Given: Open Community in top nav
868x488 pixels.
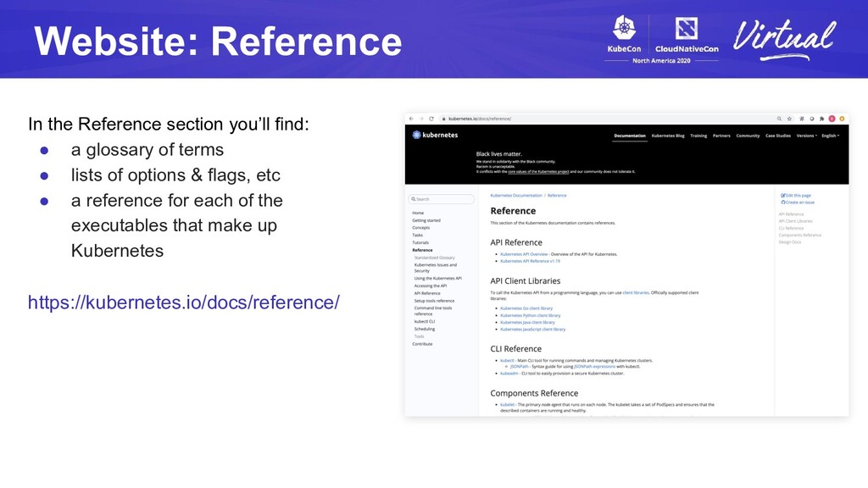Looking at the screenshot, I should coord(748,136).
